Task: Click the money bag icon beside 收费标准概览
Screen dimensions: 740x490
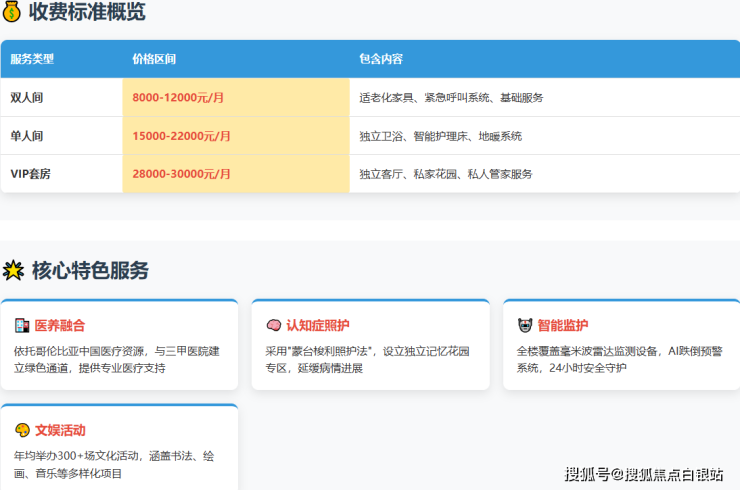Action: tap(12, 13)
